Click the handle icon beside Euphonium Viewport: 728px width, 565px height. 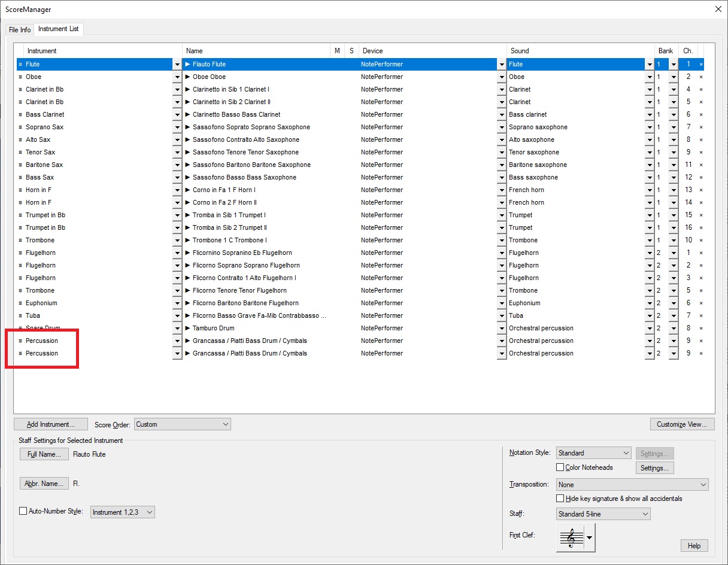(20, 303)
